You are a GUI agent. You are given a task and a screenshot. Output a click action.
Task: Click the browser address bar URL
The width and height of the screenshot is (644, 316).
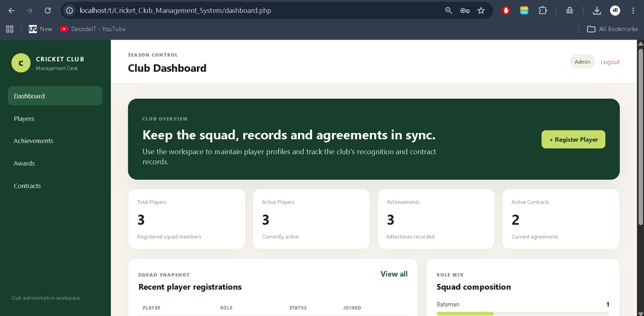tap(175, 11)
